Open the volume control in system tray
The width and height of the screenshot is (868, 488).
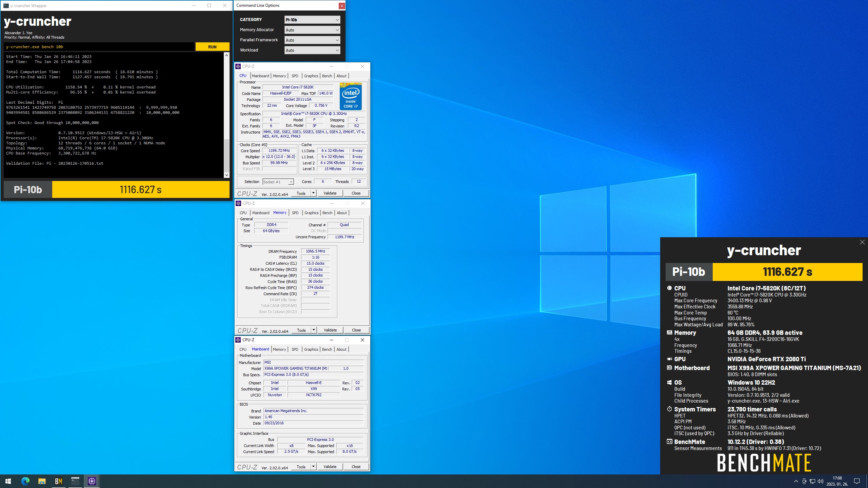[x=821, y=481]
